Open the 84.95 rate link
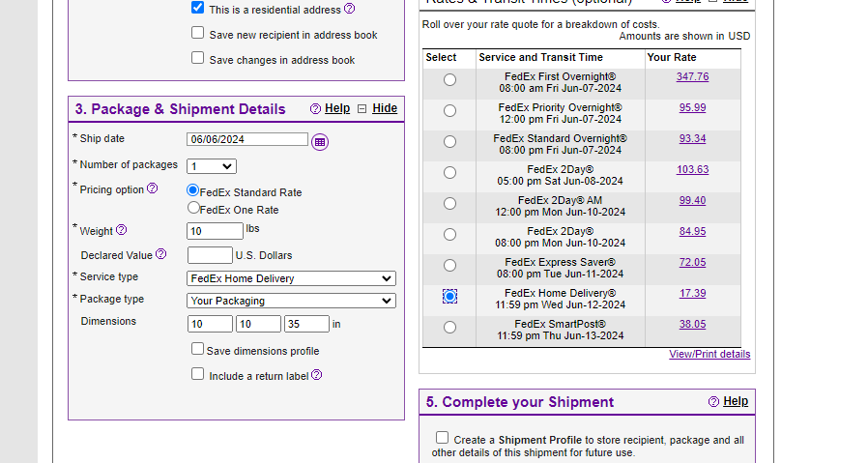This screenshot has width=868, height=463. tap(692, 232)
